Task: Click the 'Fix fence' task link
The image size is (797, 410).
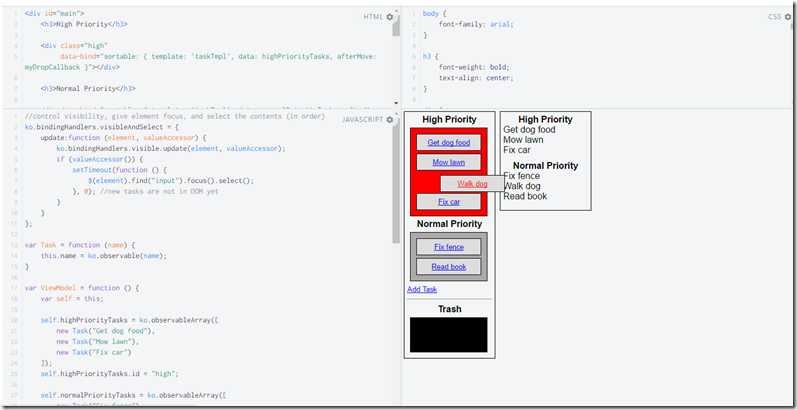Action: 449,247
